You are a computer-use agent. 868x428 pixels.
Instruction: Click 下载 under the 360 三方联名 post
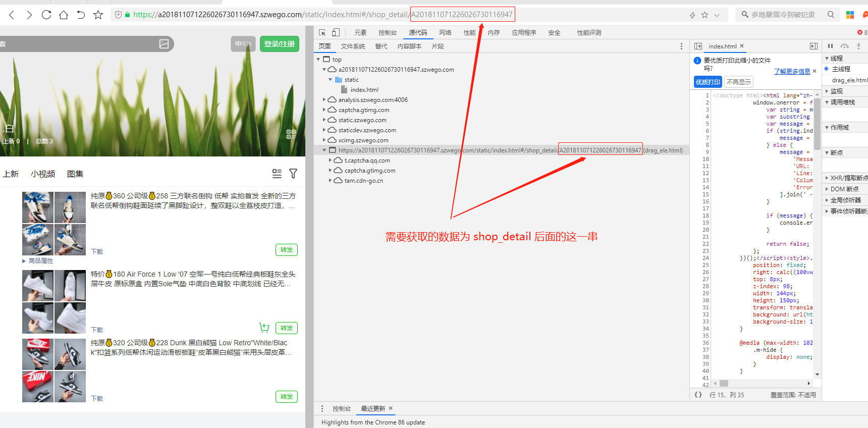[97, 251]
